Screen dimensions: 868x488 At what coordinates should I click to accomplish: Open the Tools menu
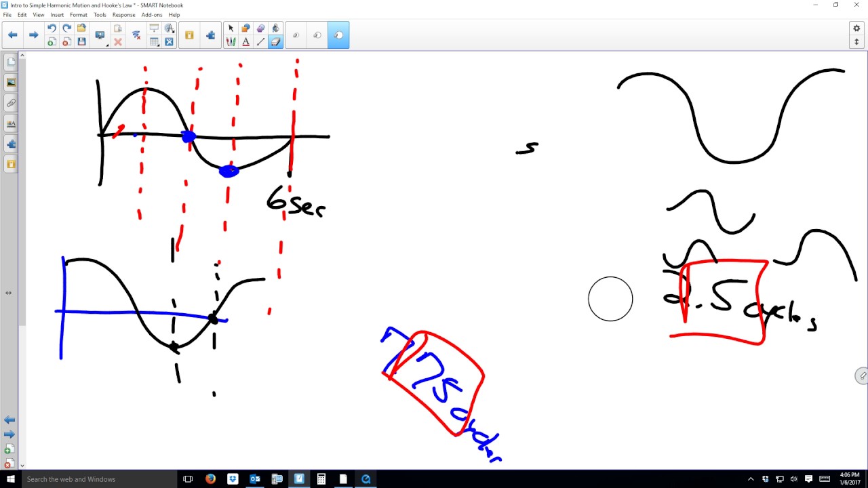(x=100, y=15)
